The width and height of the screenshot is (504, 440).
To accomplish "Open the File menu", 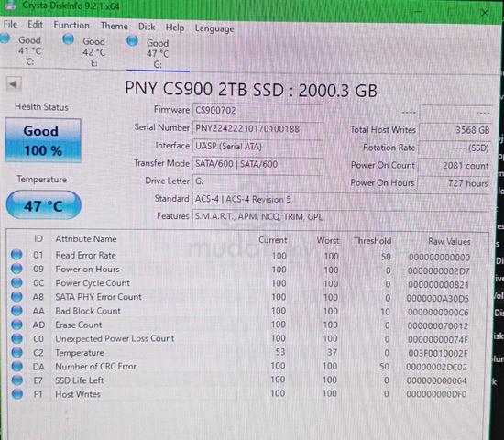I will [10, 24].
